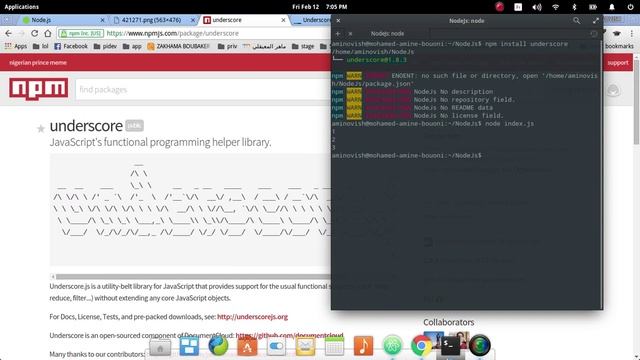Open power session menu icon
The image size is (640, 360).
(630, 7)
